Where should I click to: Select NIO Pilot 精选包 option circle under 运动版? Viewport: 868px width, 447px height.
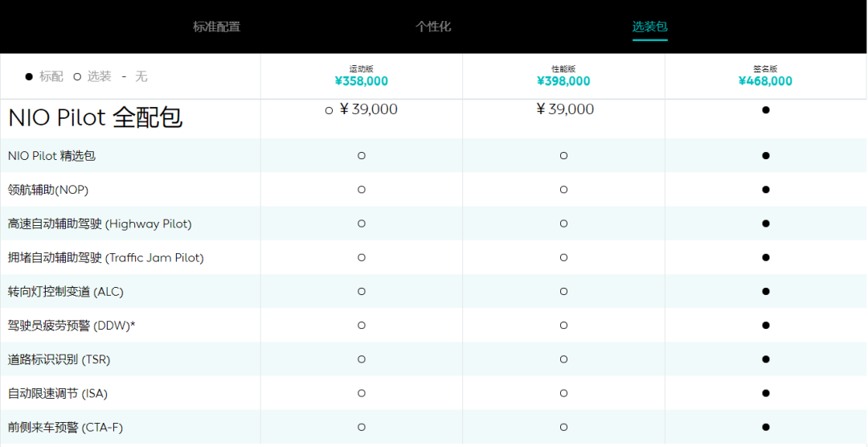click(362, 156)
